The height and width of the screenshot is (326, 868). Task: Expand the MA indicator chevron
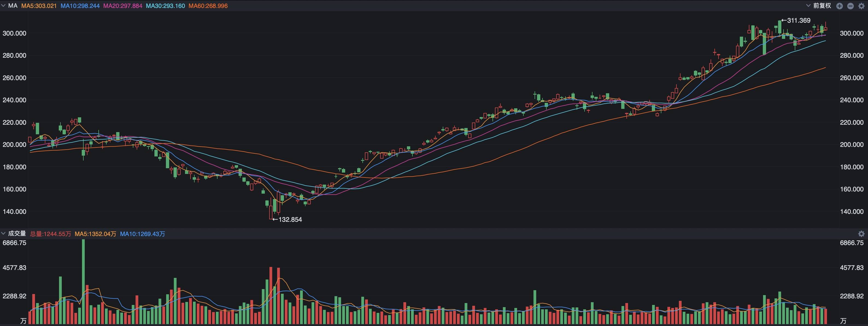(3, 6)
